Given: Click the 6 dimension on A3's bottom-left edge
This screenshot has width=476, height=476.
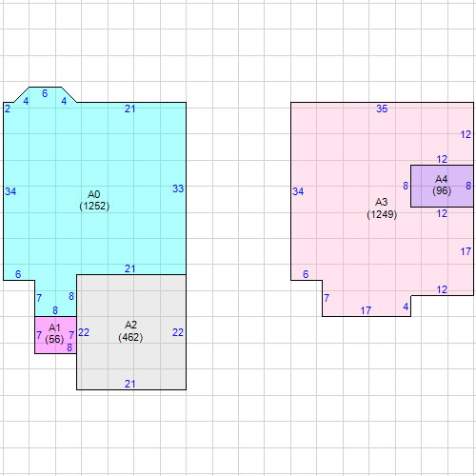Looking at the screenshot, I should [x=306, y=274].
